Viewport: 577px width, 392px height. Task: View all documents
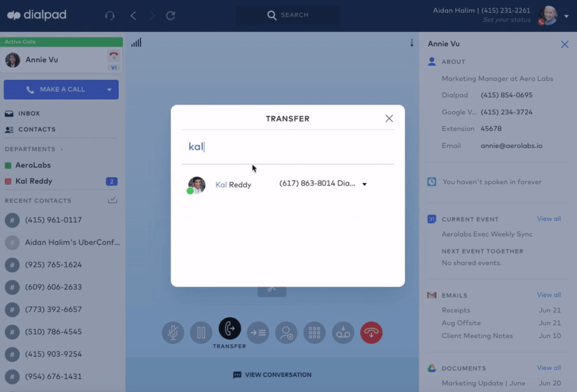(x=549, y=368)
